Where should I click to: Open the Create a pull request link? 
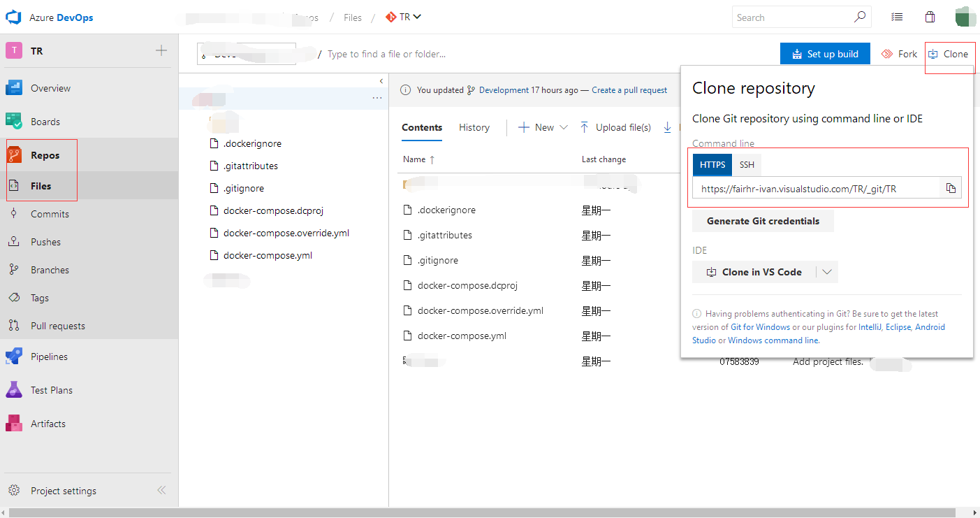[629, 90]
